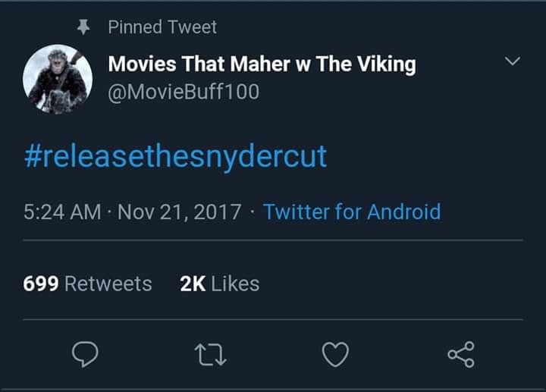Click the Pinned Tweet label text
This screenshot has width=546, height=392.
(162, 27)
